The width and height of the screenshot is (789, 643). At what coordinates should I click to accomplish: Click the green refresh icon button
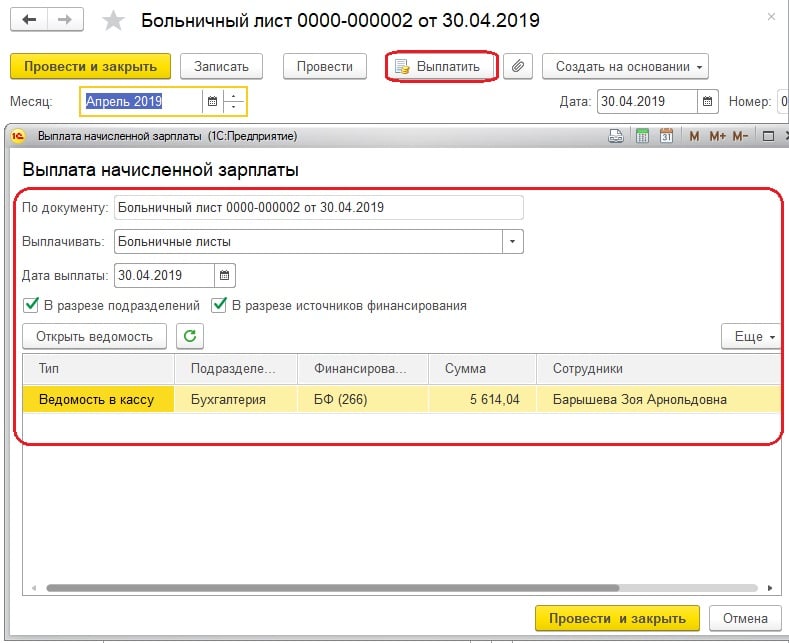[190, 337]
